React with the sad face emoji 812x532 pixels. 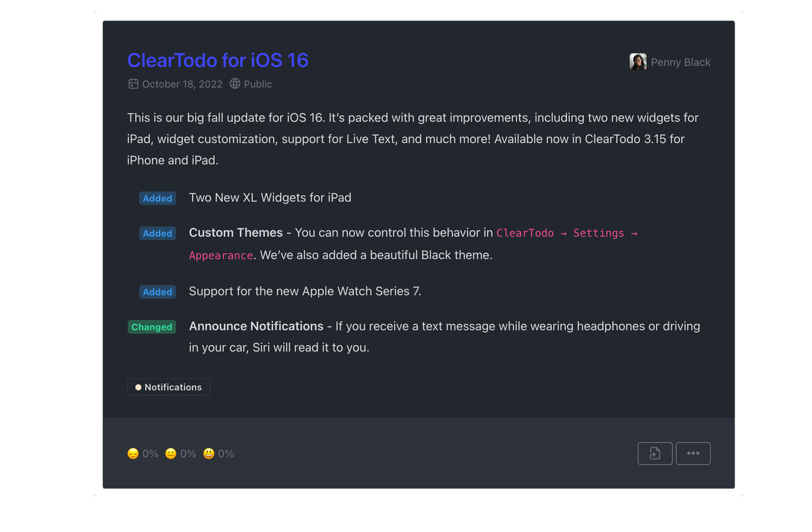tap(133, 454)
